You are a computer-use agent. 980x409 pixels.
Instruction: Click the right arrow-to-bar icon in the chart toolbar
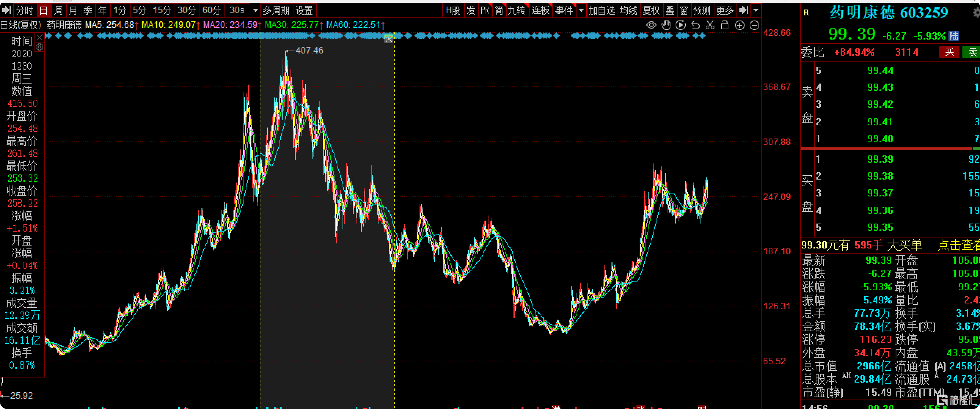(744, 10)
